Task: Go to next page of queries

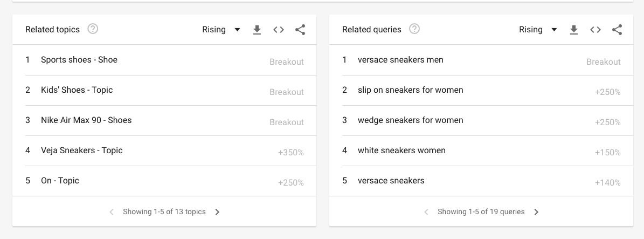Action: pos(536,212)
